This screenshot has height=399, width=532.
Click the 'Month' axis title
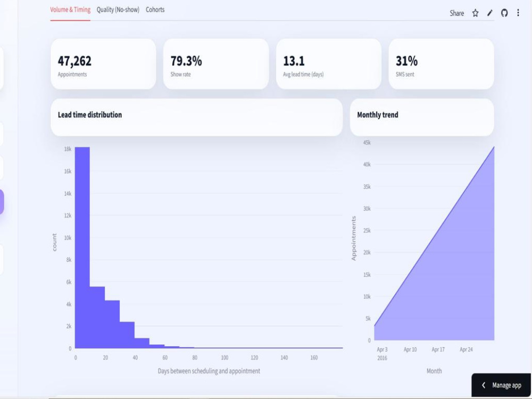point(434,371)
